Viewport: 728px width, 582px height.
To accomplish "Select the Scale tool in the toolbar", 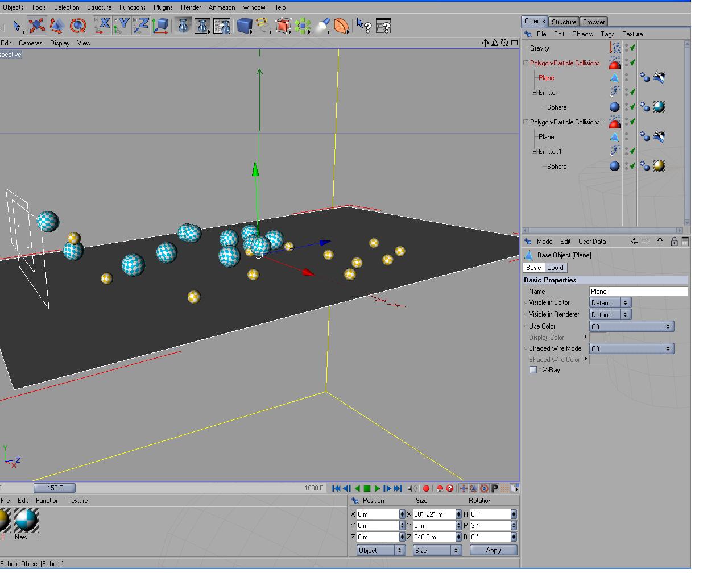I will [x=56, y=26].
